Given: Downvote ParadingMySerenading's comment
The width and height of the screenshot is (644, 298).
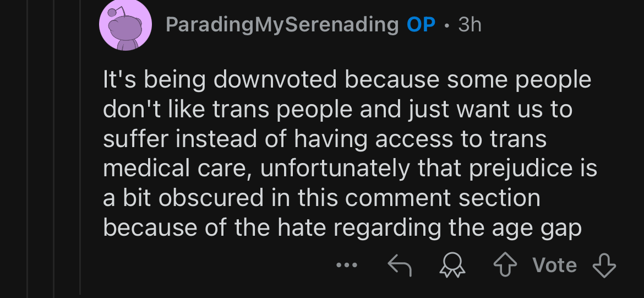Looking at the screenshot, I should pos(604,266).
